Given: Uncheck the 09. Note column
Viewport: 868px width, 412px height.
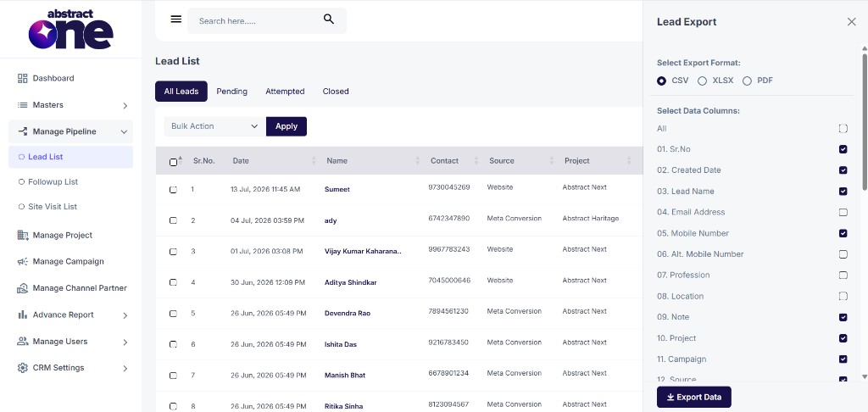Looking at the screenshot, I should point(843,317).
